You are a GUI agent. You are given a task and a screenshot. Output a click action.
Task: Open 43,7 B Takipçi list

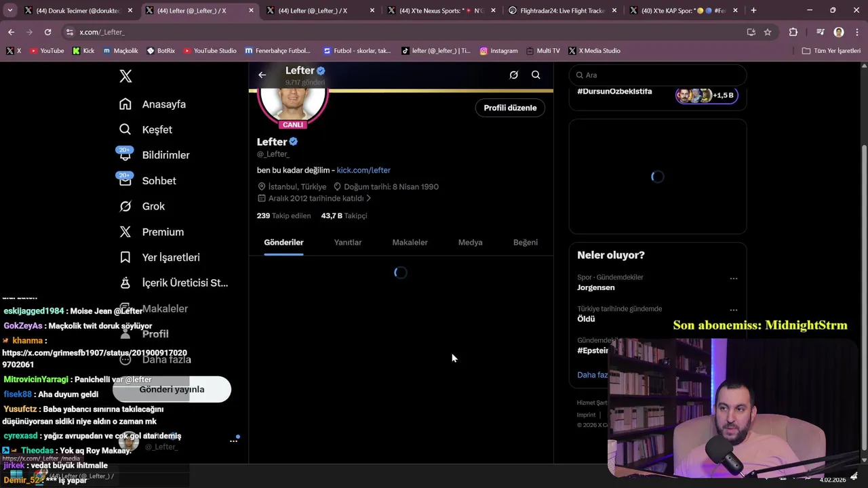tap(344, 216)
